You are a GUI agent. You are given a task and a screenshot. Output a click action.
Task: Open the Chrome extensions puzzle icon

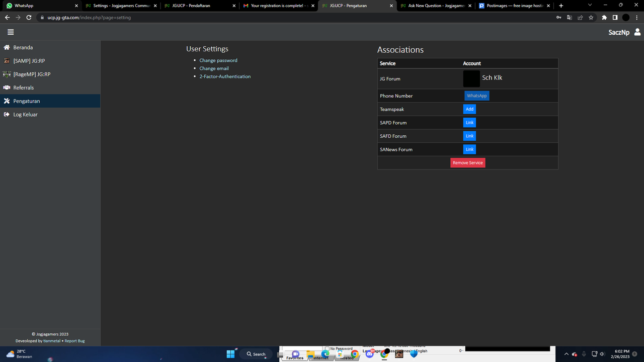click(x=604, y=17)
